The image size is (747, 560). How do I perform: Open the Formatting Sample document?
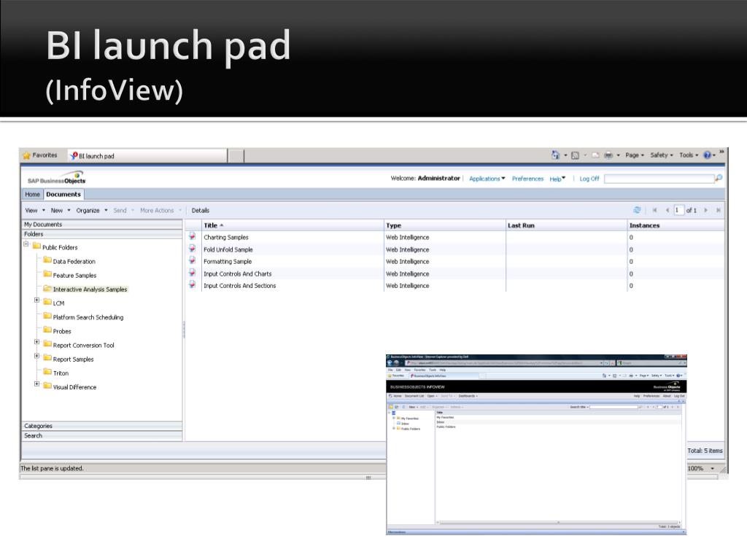click(228, 262)
